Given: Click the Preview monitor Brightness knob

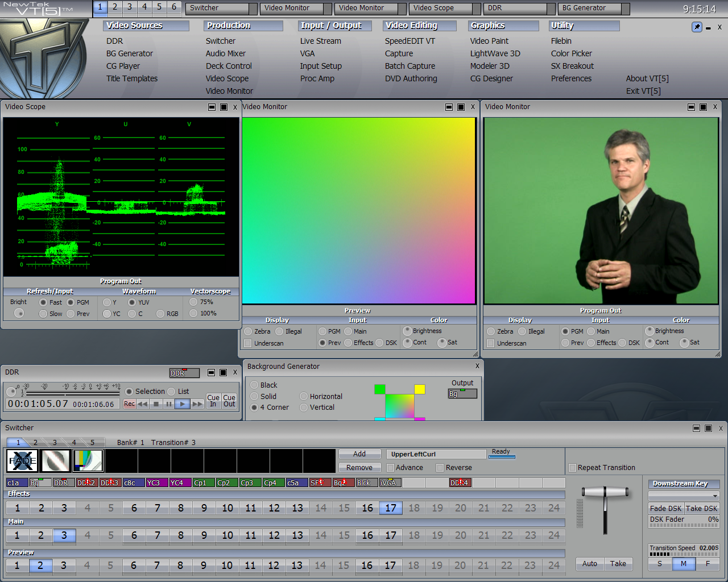Looking at the screenshot, I should tap(407, 331).
